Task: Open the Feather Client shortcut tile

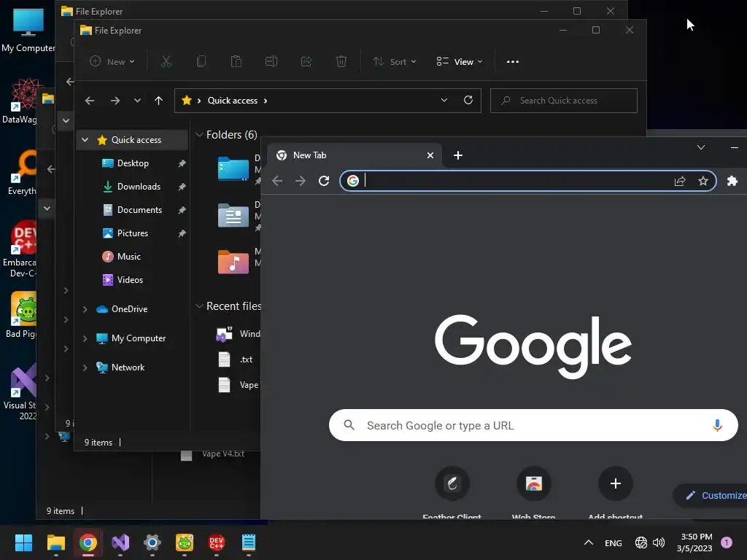Action: point(452,484)
